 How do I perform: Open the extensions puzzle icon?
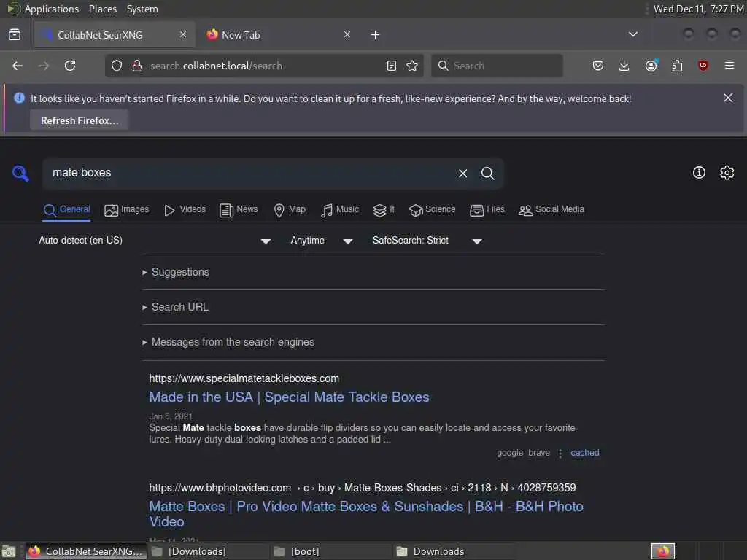pos(677,66)
